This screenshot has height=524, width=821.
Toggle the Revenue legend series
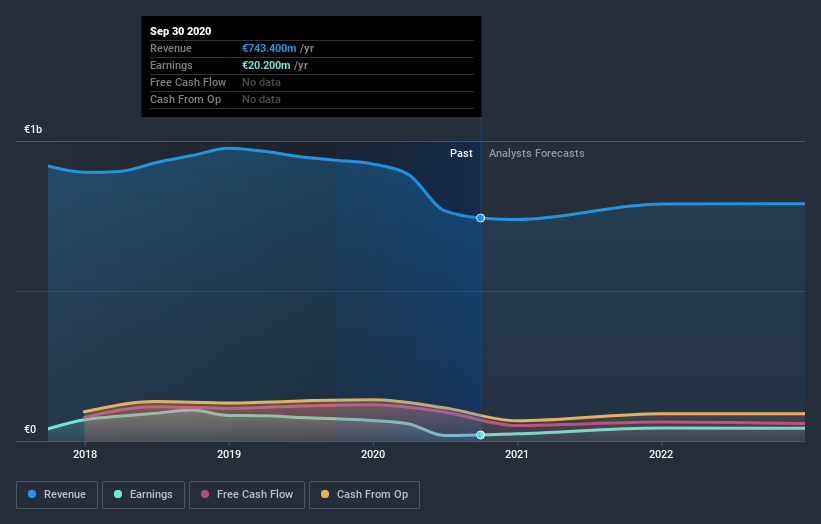57,495
